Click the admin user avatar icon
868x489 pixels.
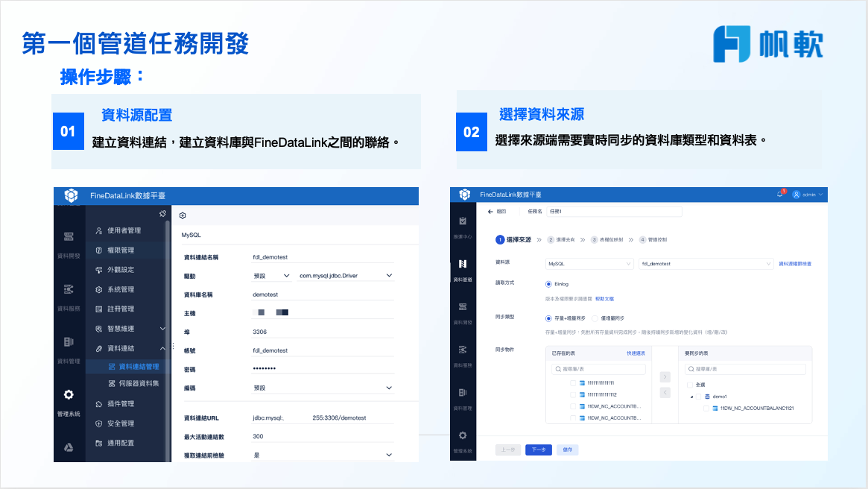796,195
